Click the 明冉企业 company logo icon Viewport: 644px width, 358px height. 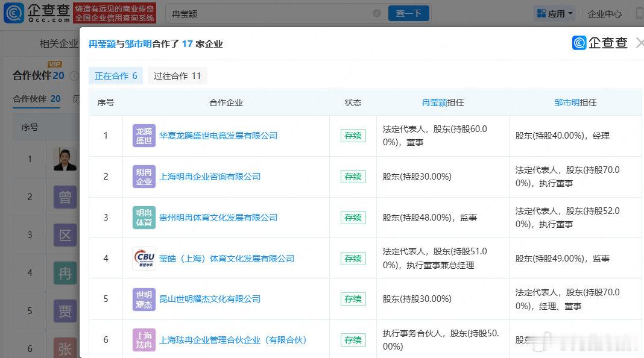point(144,177)
